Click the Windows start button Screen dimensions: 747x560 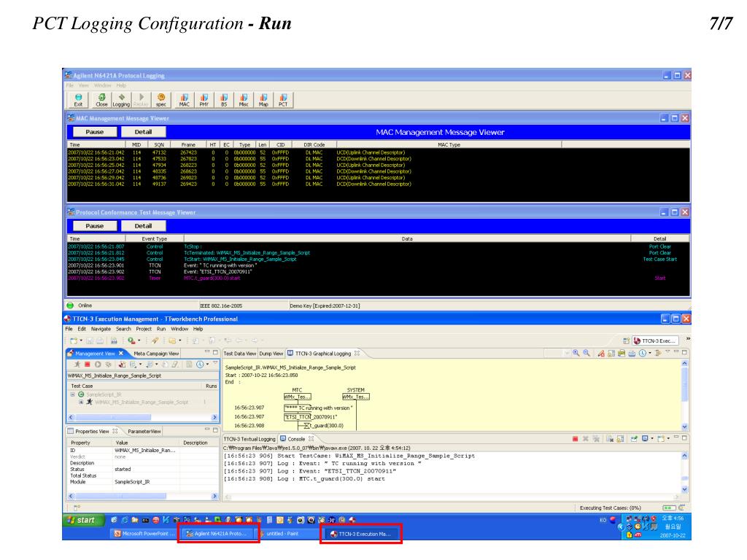(83, 520)
